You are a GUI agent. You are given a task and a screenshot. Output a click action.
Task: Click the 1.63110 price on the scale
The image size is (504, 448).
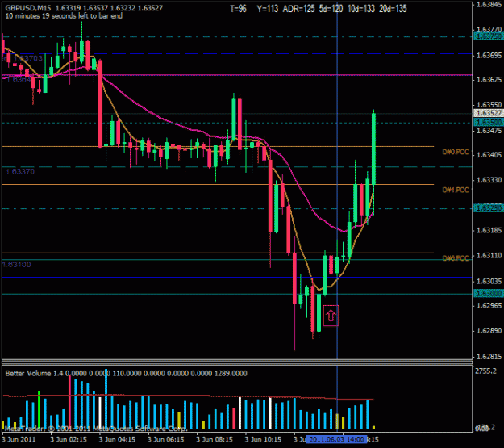tap(489, 255)
